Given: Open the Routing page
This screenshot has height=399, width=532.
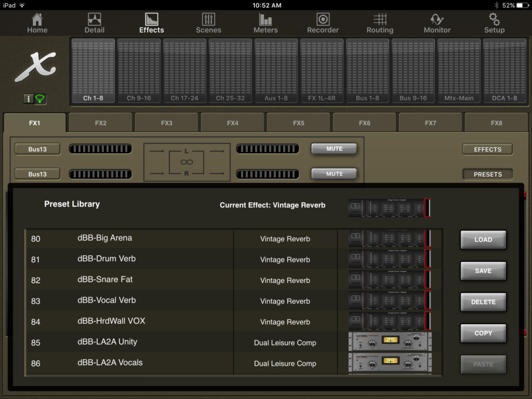Looking at the screenshot, I should tap(380, 23).
